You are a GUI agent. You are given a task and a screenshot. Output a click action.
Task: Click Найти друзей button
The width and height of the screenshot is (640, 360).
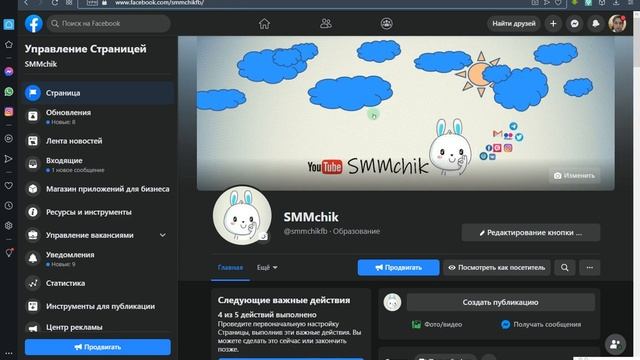[x=513, y=24]
